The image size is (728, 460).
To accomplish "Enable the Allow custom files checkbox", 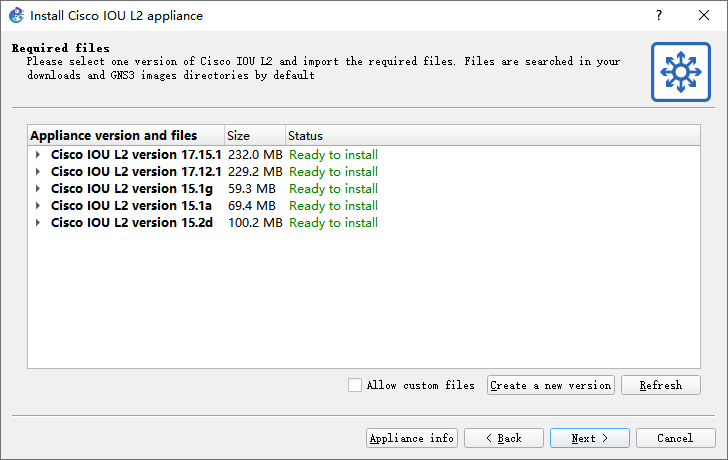I will point(355,385).
